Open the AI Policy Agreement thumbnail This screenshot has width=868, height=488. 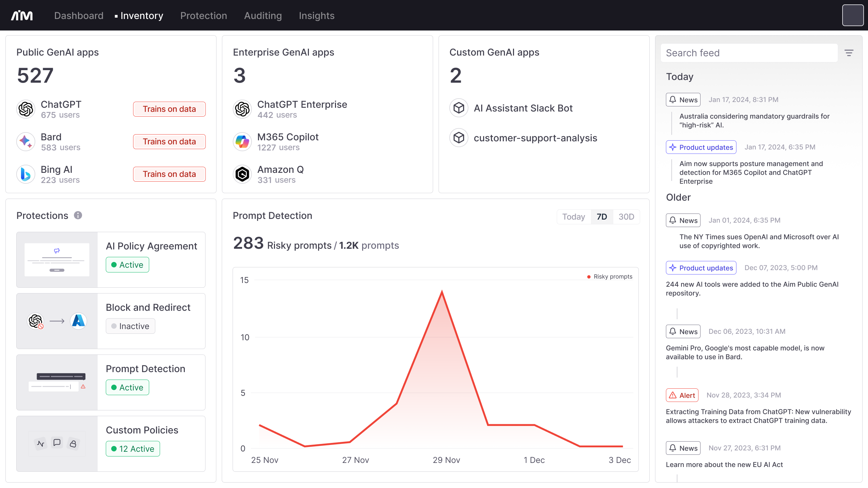[57, 260]
